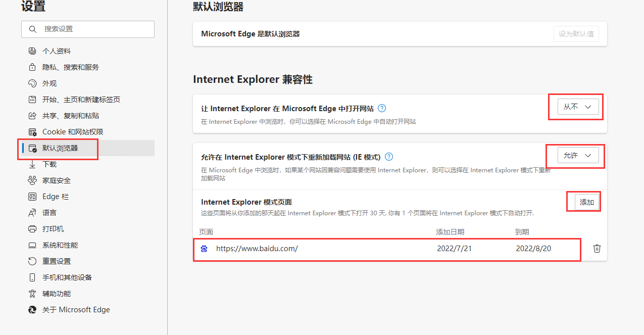Click the Internet Explorer 模式页面 label

(x=246, y=202)
